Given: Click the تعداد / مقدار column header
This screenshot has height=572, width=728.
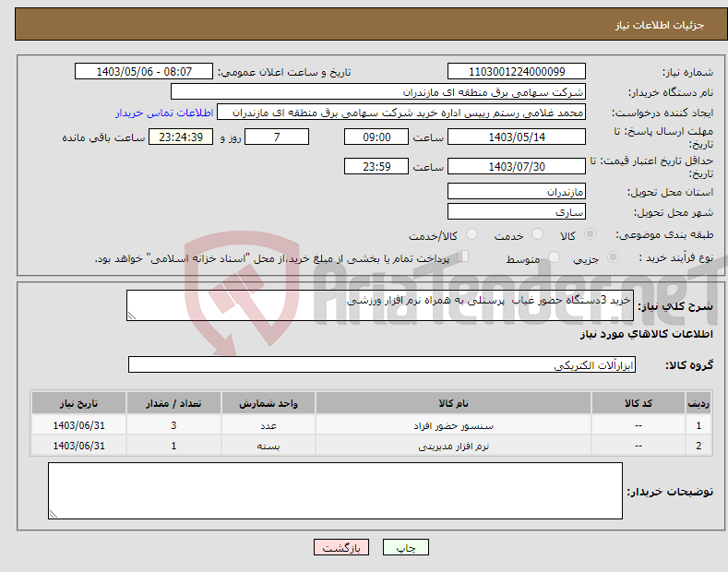Looking at the screenshot, I should (173, 403).
